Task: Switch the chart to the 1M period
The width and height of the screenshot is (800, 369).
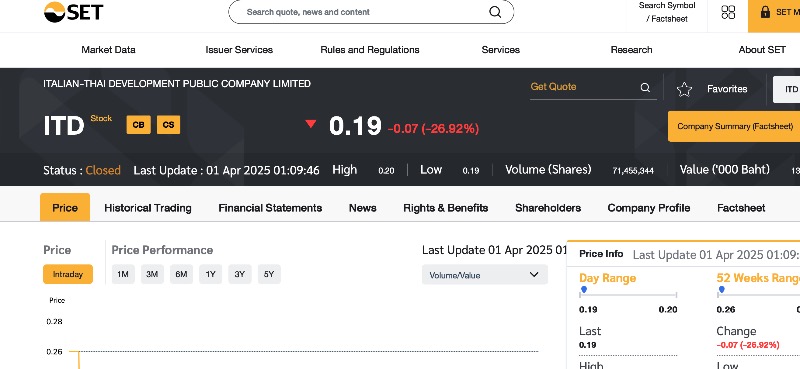Action: (x=123, y=274)
